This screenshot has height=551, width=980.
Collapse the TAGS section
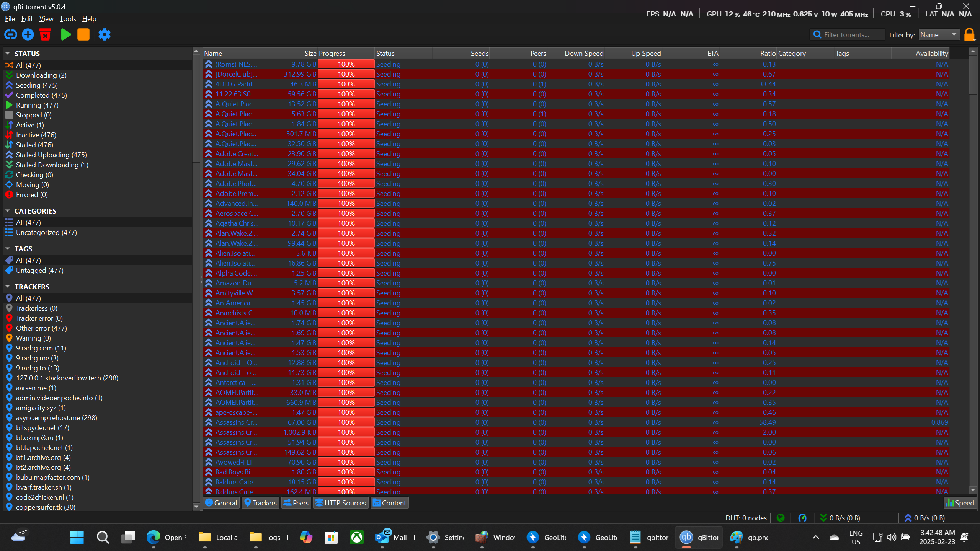(7, 249)
